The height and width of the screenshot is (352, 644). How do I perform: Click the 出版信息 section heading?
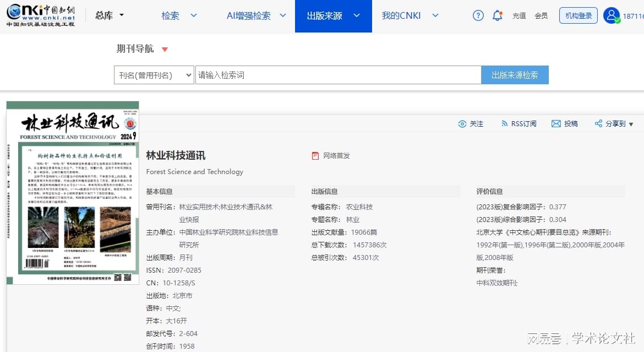[x=324, y=191]
